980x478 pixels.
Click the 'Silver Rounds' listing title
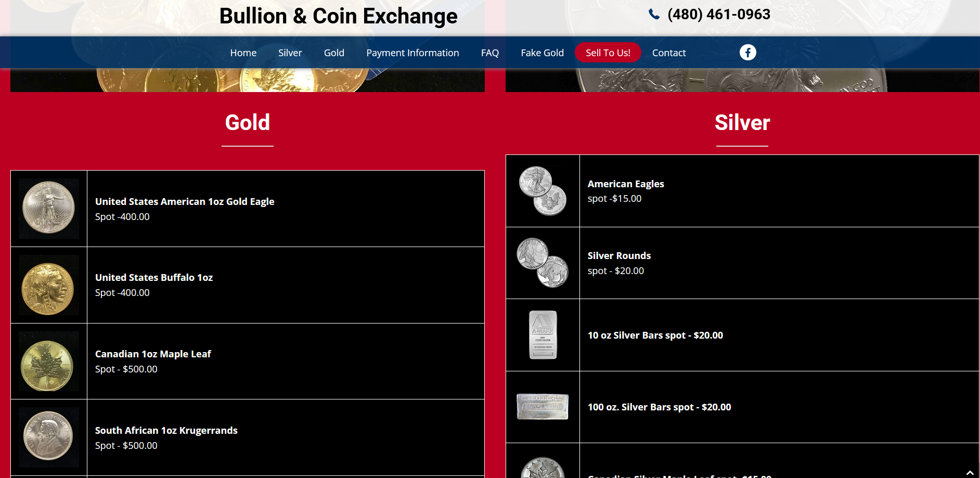(619, 255)
